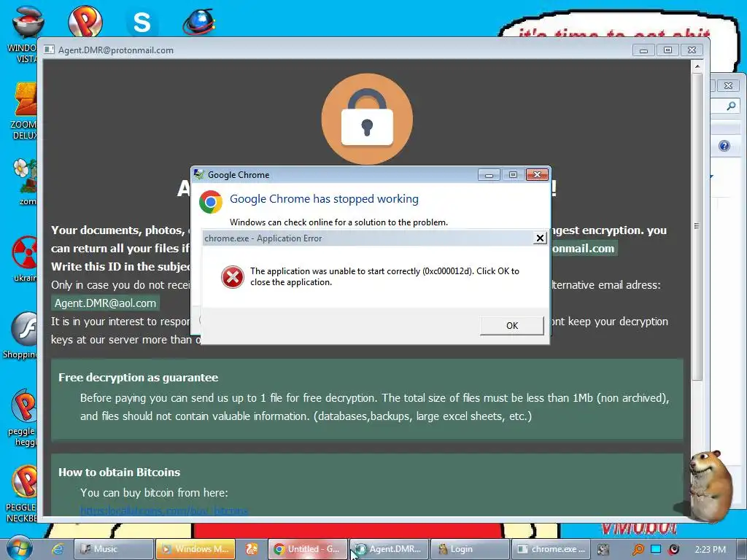Viewport: 747px width, 560px height.
Task: Click the help question mark in background window
Action: click(x=724, y=146)
